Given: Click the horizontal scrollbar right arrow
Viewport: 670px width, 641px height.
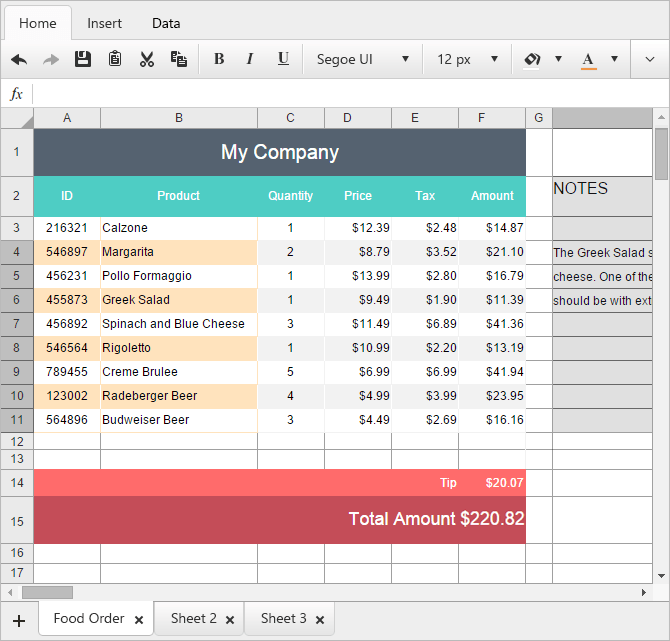Looking at the screenshot, I should click(644, 592).
